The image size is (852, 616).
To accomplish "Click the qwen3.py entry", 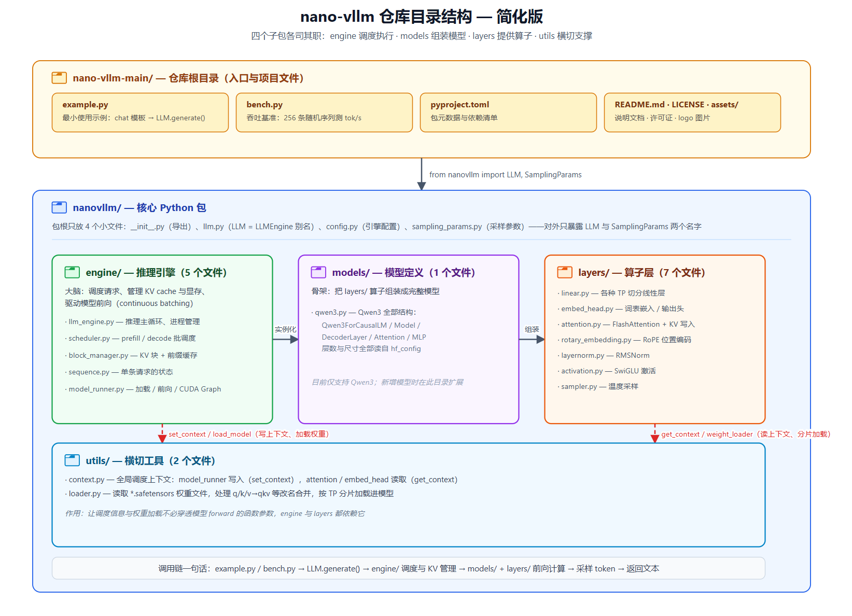I will click(364, 312).
